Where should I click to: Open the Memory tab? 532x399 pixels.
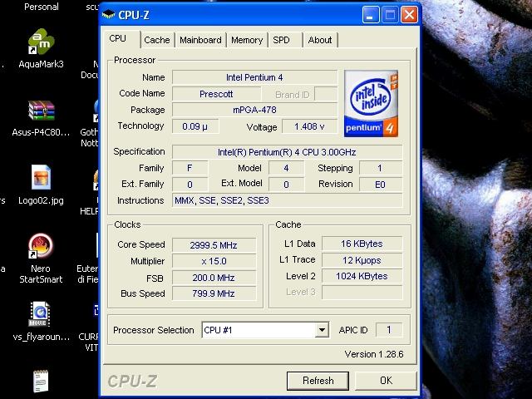pos(247,40)
